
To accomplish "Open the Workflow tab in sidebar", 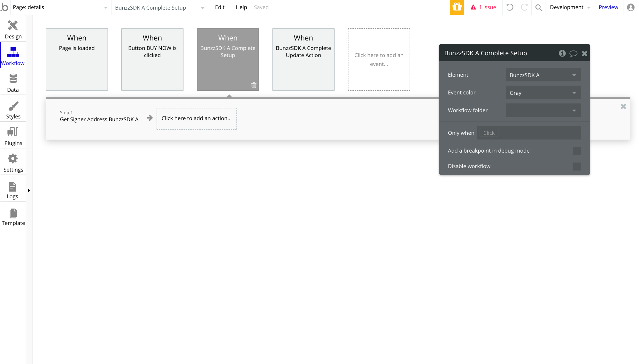I will click(x=13, y=56).
